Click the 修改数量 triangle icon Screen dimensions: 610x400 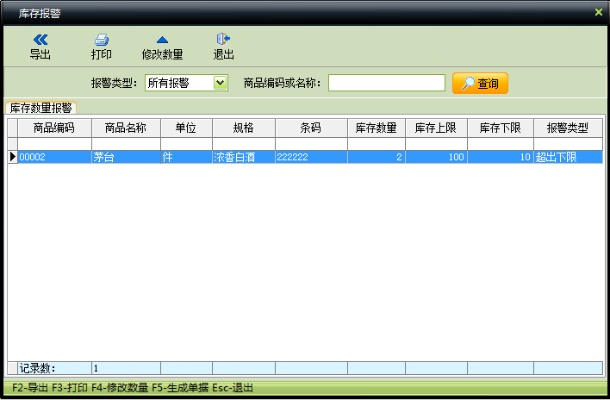(162, 39)
